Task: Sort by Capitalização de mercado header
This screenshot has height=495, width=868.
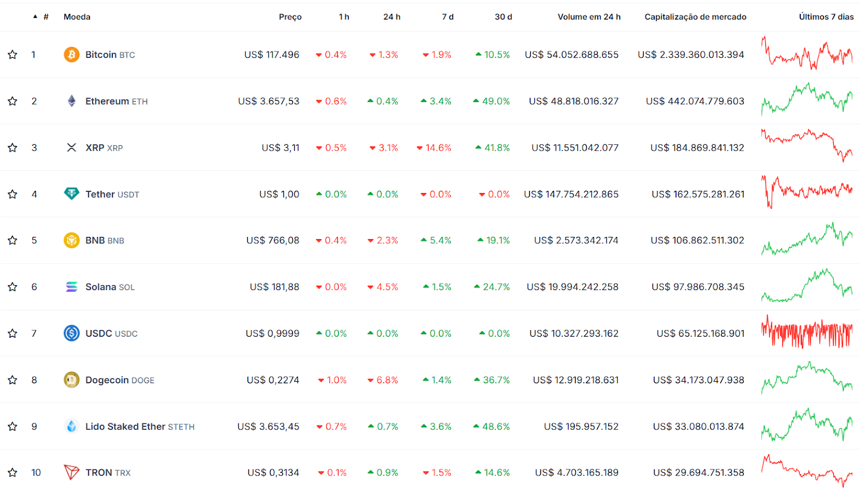Action: [695, 17]
